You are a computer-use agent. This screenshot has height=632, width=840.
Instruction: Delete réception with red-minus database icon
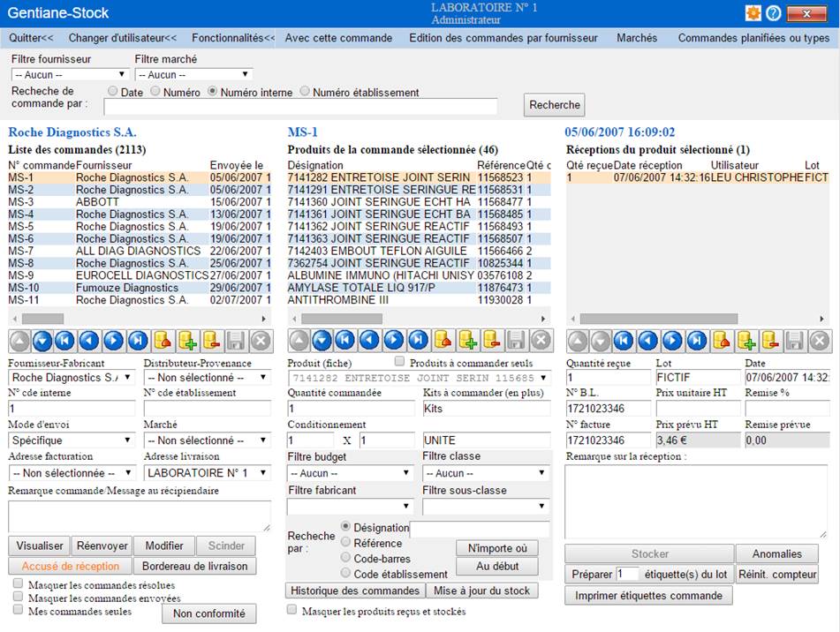(x=770, y=341)
